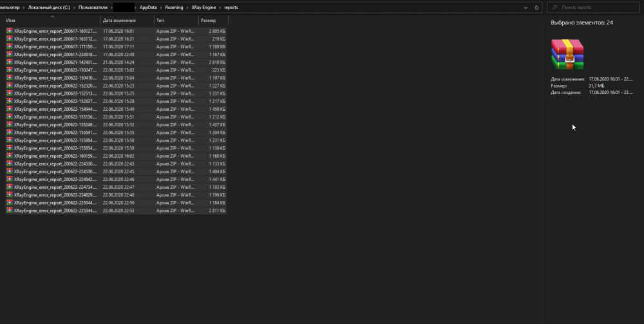Click the archive icon of report 200622-224642
The height and width of the screenshot is (324, 644).
coord(10,179)
